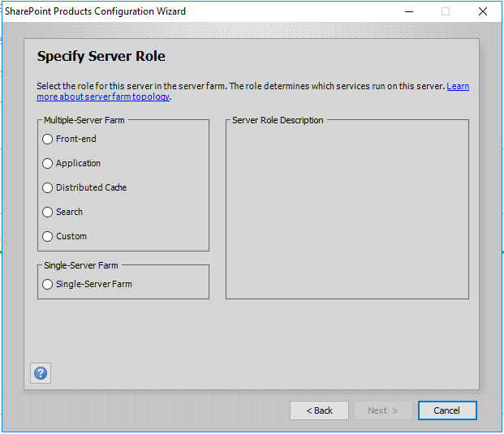Click the Specify Server Role heading

[101, 56]
